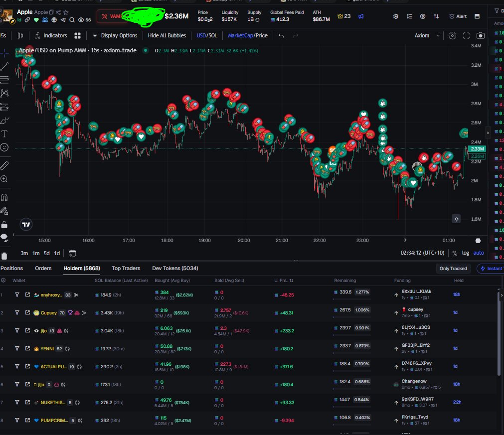Open the indicator templates grid icon
Viewport: 504px width, 435px height.
(x=77, y=36)
